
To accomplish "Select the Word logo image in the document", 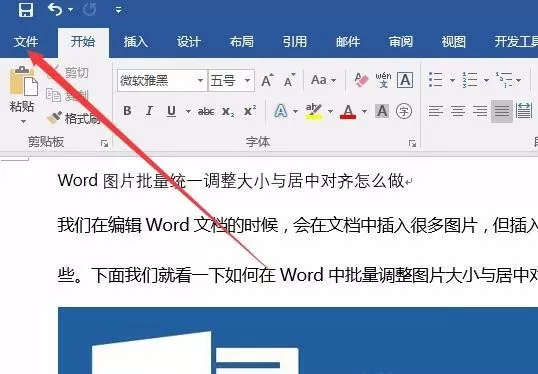I will 298,341.
